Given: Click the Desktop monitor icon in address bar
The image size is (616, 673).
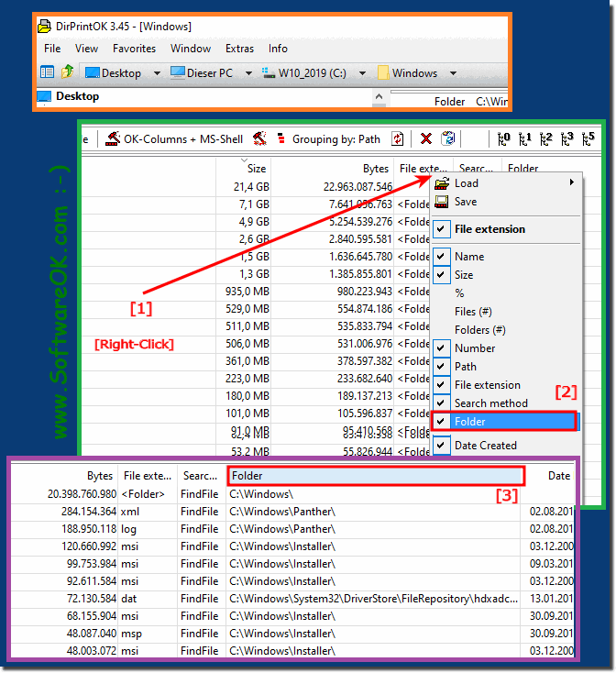Looking at the screenshot, I should [92, 72].
